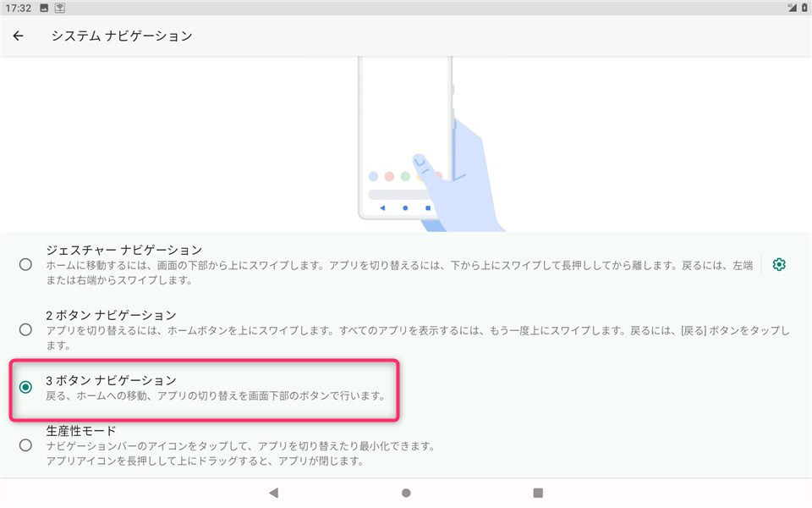
Task: View the battery status icon
Action: tap(804, 8)
